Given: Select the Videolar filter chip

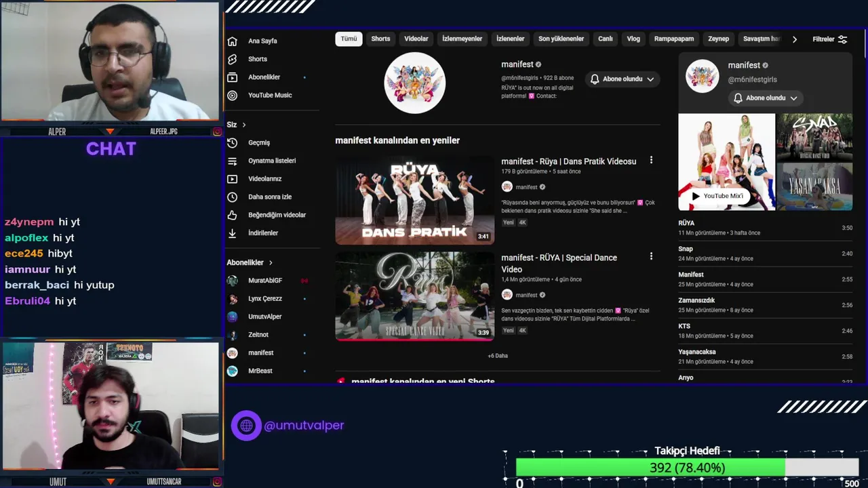Looking at the screenshot, I should pos(416,39).
